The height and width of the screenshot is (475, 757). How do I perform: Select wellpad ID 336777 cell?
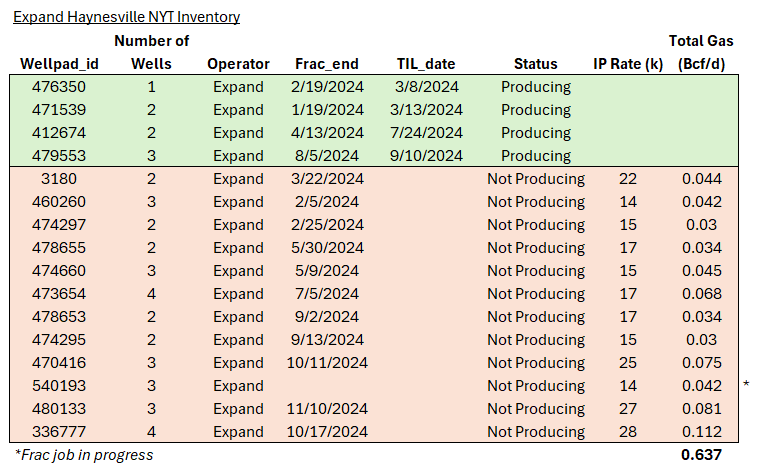click(x=59, y=432)
